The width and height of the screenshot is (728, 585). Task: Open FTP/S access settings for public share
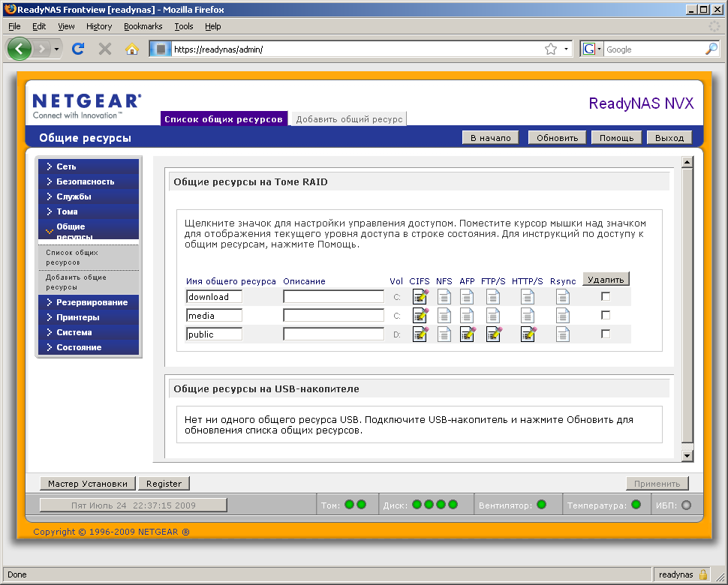(x=494, y=334)
